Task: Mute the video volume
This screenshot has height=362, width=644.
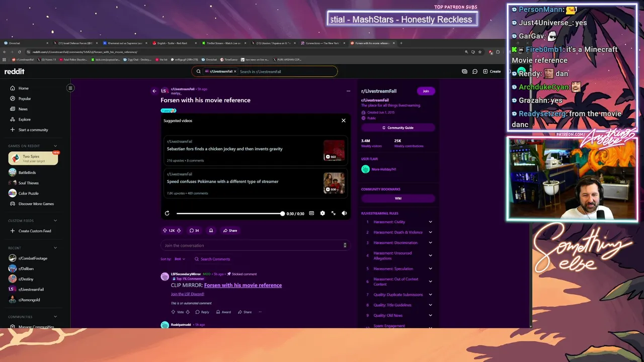Action: point(344,213)
